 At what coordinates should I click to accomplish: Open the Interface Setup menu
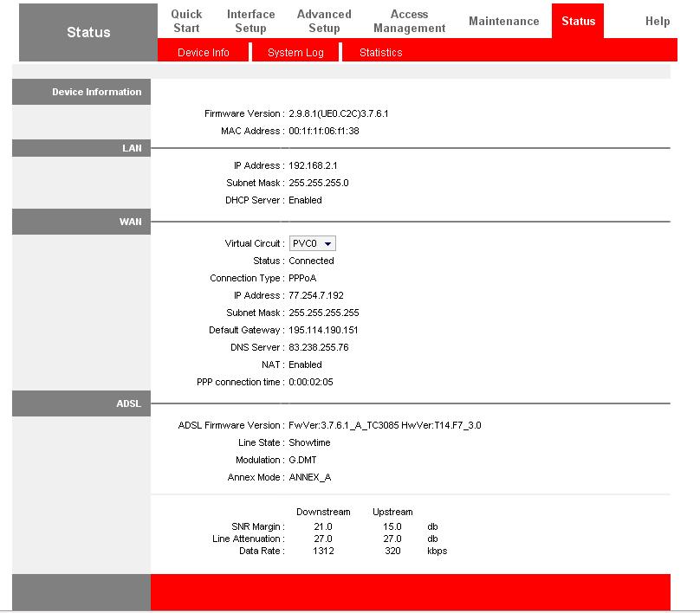[250, 19]
